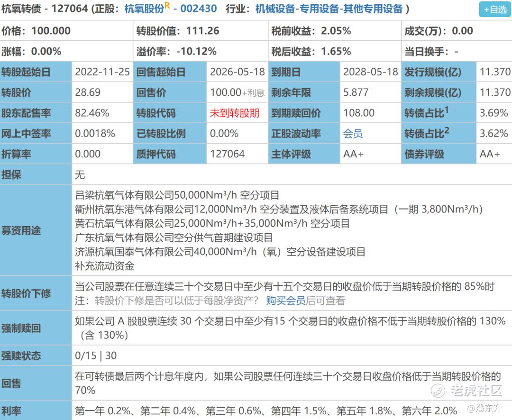Viewport: 512px width, 420px height.
Task: Click the 利率 row label
Action: (x=11, y=411)
